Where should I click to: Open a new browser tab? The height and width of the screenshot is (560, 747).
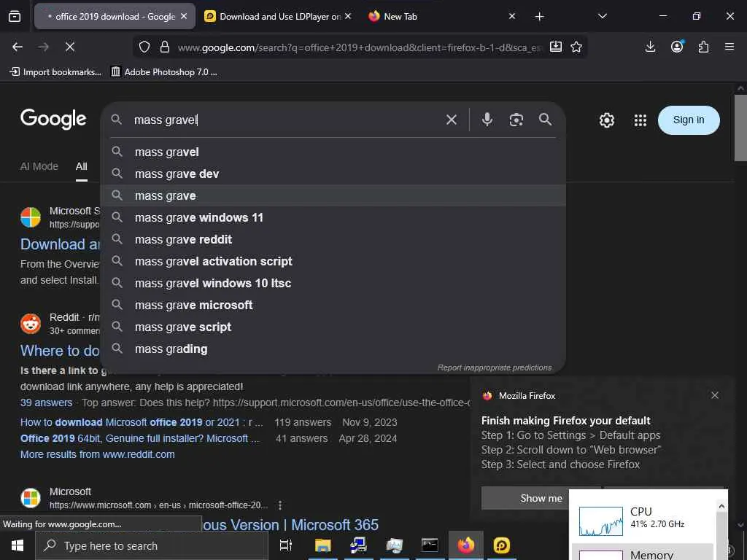pyautogui.click(x=539, y=17)
